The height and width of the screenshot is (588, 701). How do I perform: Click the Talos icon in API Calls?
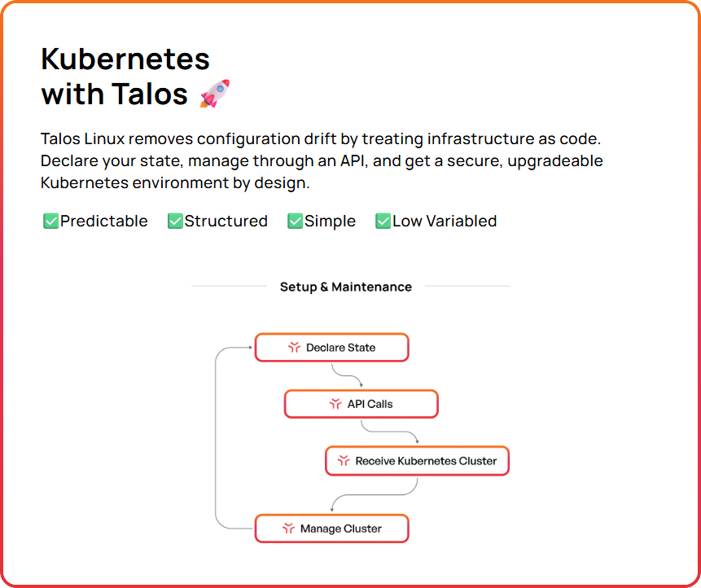pyautogui.click(x=335, y=404)
